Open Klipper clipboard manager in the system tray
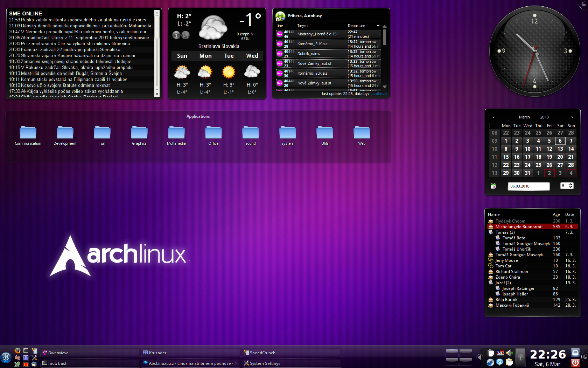 [510, 362]
